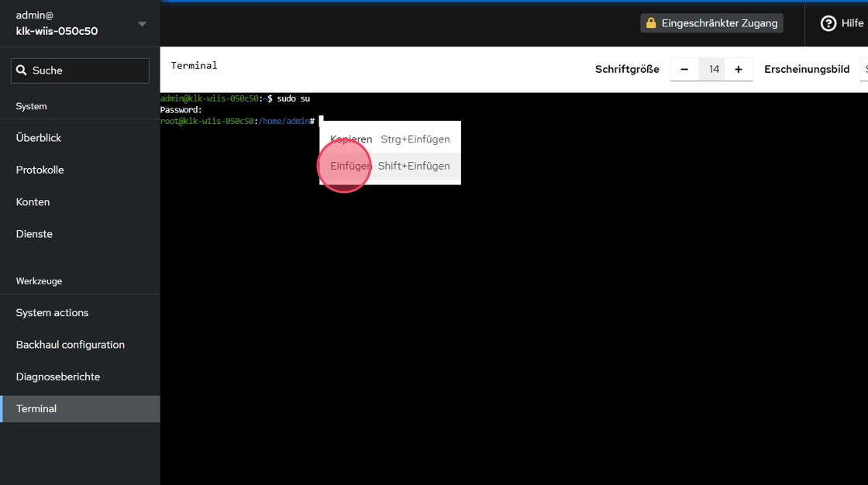Click the Eingeschränkter Zugang button

711,23
